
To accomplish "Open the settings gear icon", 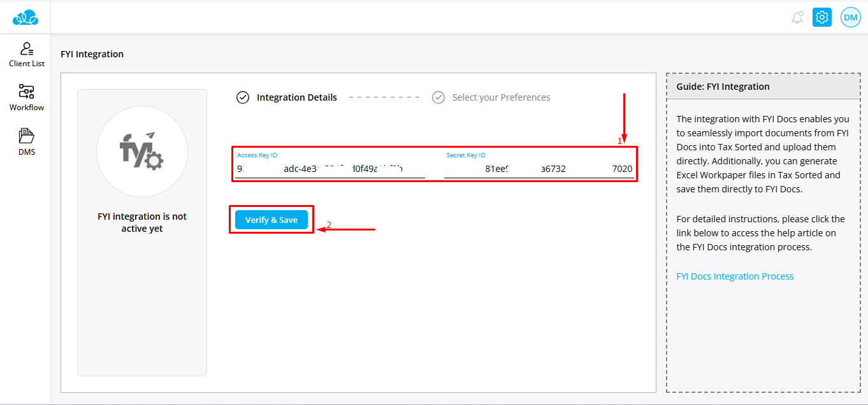I will pyautogui.click(x=822, y=17).
